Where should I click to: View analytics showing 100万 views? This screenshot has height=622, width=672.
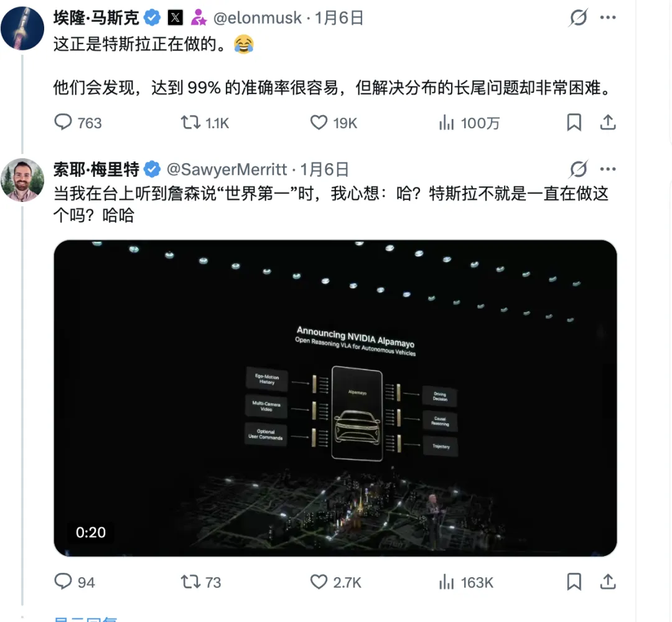pos(446,123)
